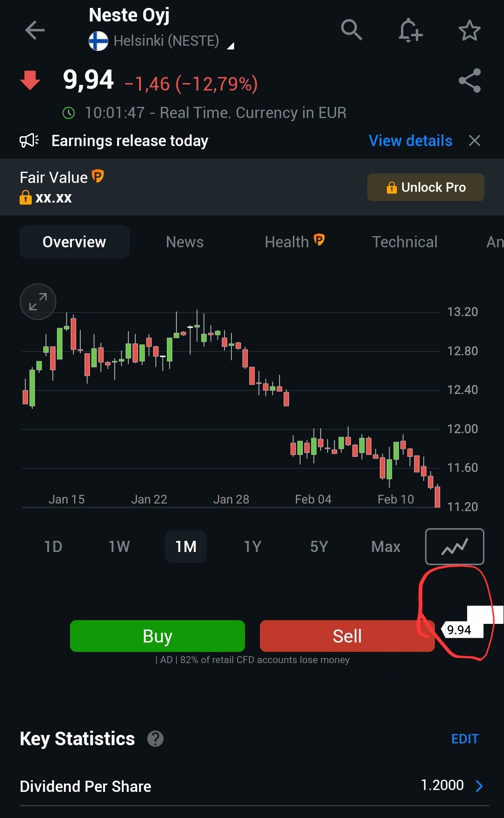Add a price alert bell
The width and height of the screenshot is (504, 818).
click(410, 30)
